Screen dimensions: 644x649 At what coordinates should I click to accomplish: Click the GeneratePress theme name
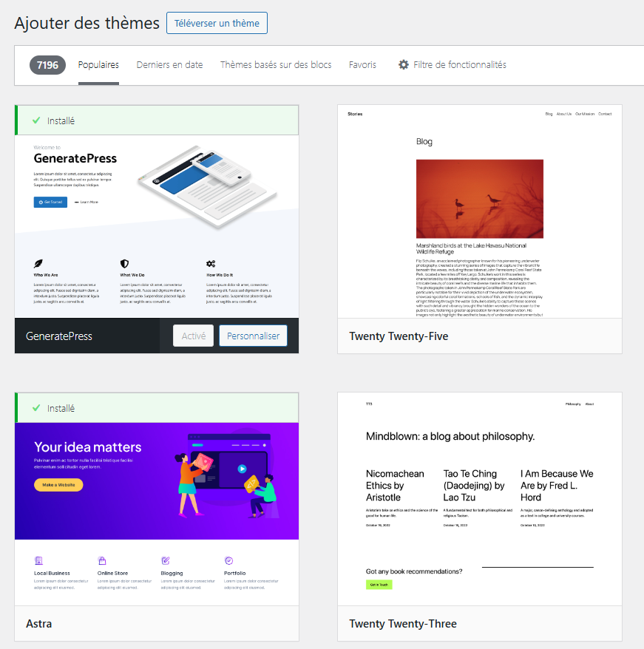coord(59,336)
